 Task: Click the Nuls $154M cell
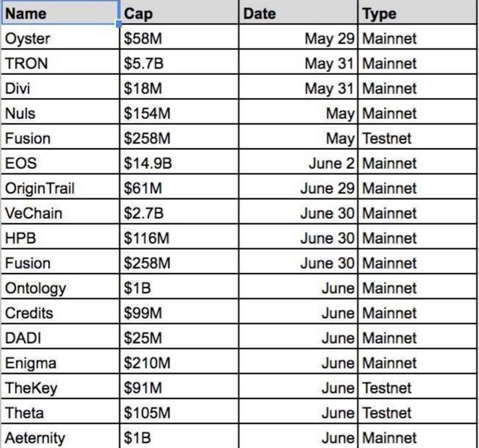pyautogui.click(x=179, y=112)
